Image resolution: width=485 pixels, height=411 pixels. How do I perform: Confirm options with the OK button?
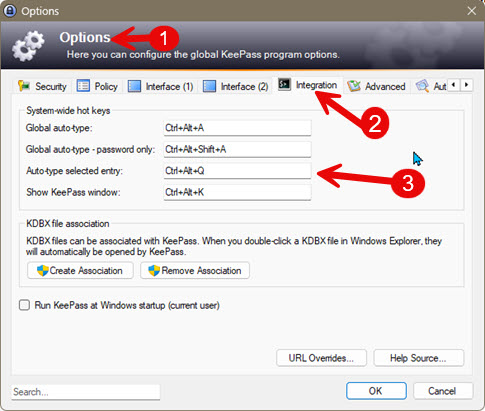[376, 391]
